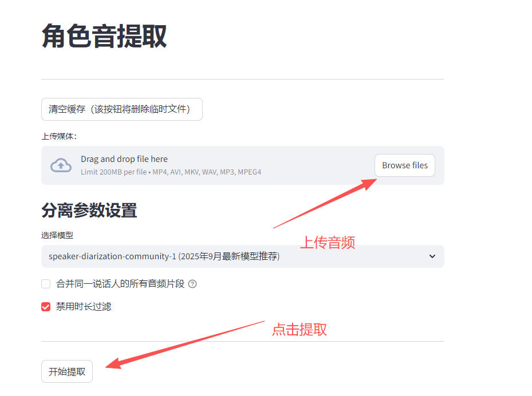Enable the 合并同一说话人的所有音频片段 checkbox
Screen dimensions: 532x396
[46, 284]
